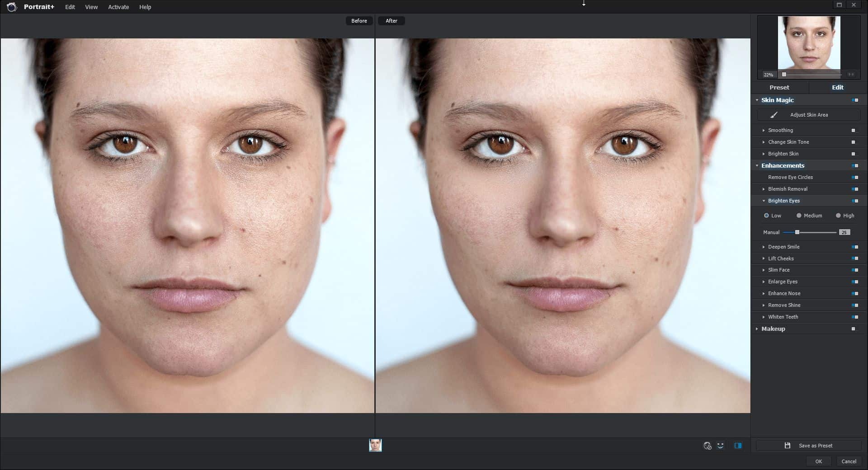This screenshot has width=868, height=470.
Task: Expand the Makeup section
Action: 757,329
